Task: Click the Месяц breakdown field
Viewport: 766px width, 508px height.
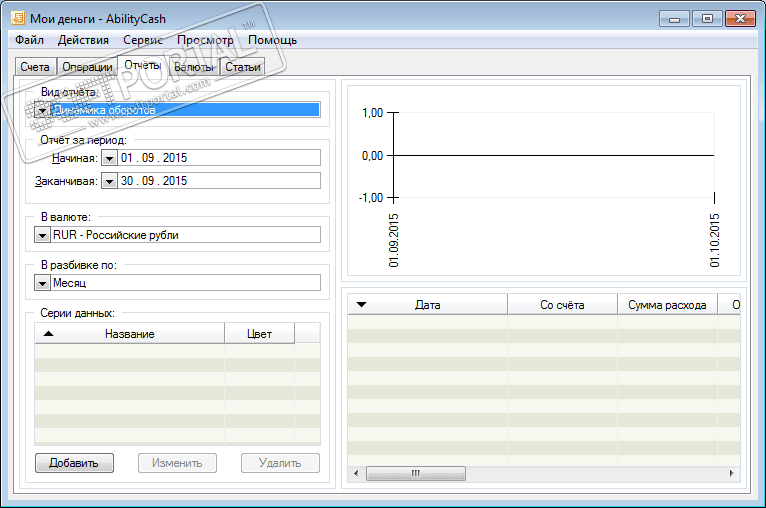Action: point(186,283)
